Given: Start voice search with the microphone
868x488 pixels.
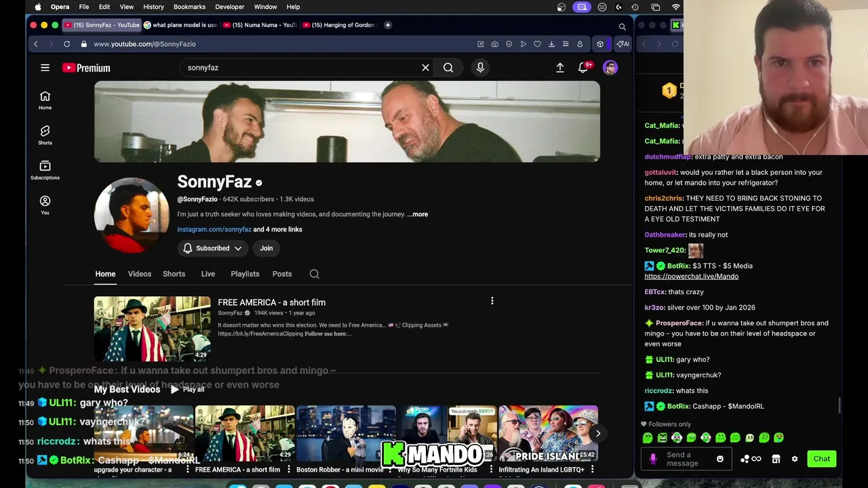Looking at the screenshot, I should pos(480,68).
